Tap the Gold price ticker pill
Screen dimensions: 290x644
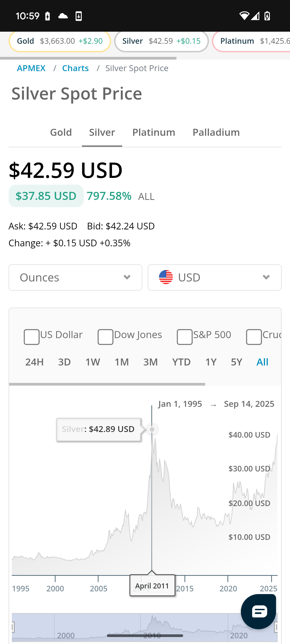(x=60, y=41)
